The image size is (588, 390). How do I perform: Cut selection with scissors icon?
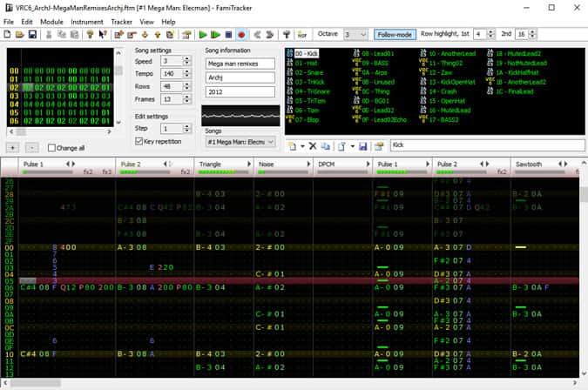coord(49,35)
